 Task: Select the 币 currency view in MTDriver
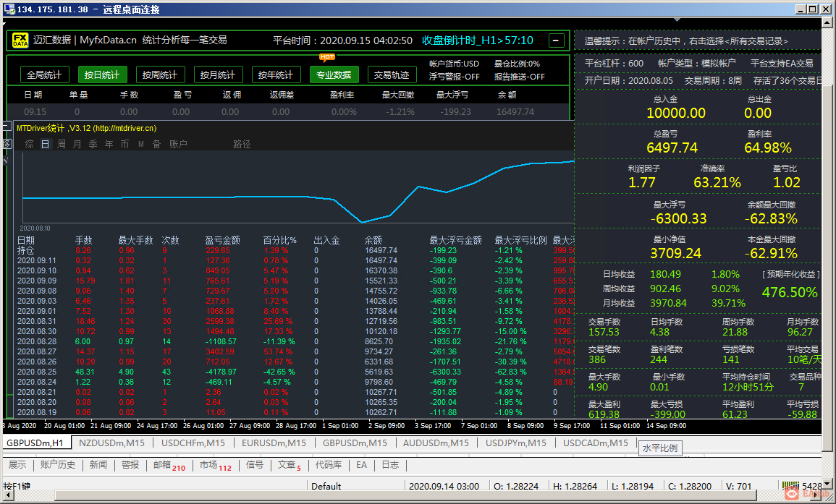pos(124,144)
